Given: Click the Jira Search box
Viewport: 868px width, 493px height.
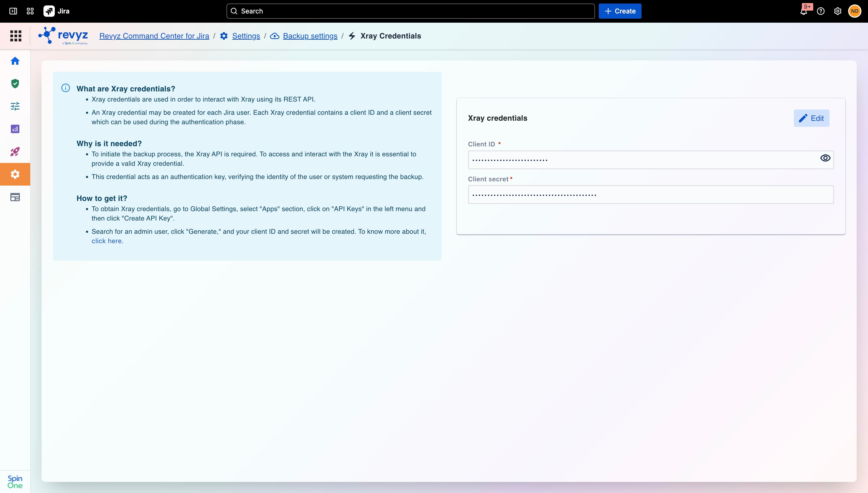Looking at the screenshot, I should (410, 11).
